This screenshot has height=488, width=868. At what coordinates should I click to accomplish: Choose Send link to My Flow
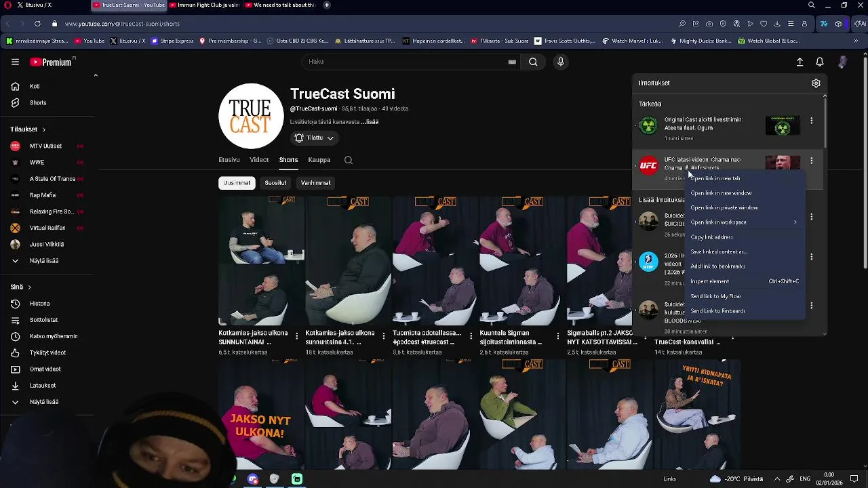click(744, 296)
